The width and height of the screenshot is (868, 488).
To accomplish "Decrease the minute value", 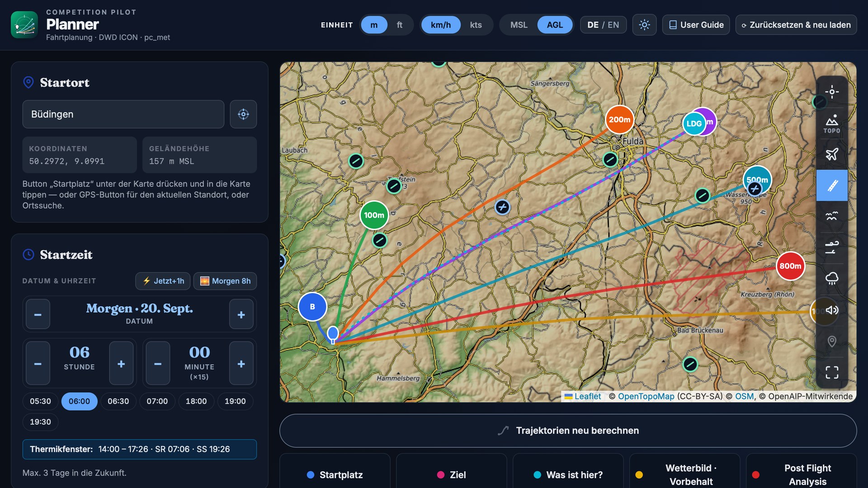I will point(158,363).
